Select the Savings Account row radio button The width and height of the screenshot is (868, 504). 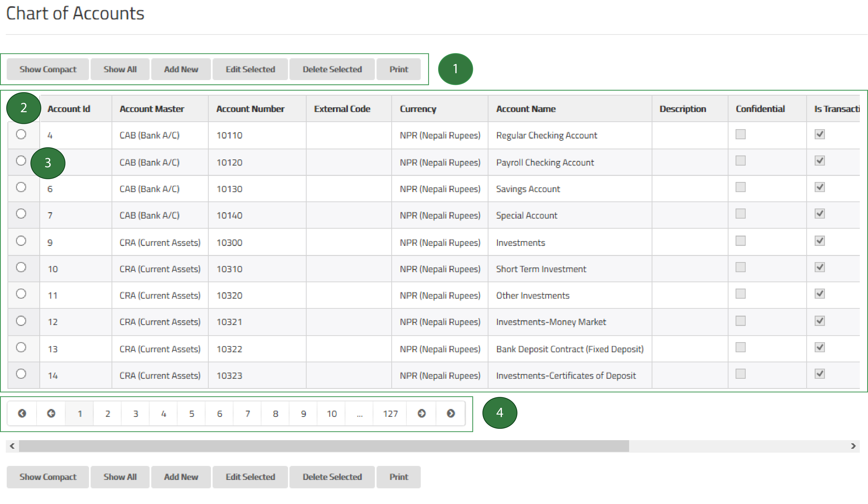[21, 187]
